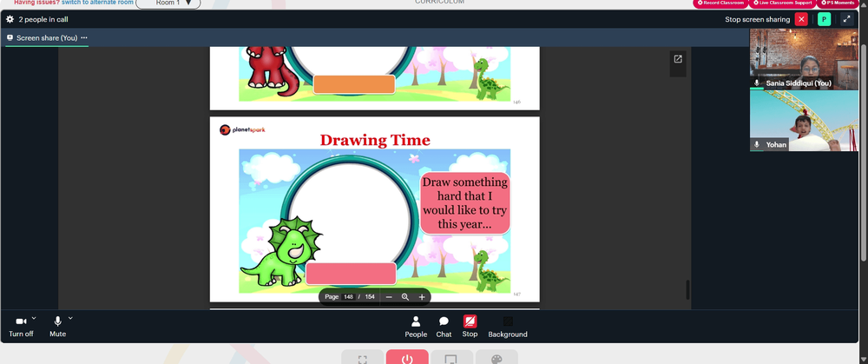Image resolution: width=868 pixels, height=364 pixels.
Task: Click the fullscreen brackets button below call
Action: tap(363, 357)
